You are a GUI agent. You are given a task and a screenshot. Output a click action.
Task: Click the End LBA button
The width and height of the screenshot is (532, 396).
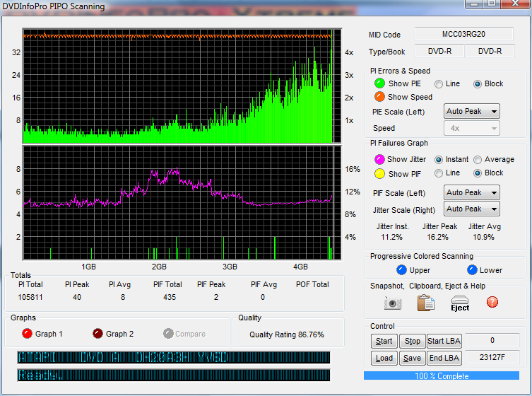[444, 358]
